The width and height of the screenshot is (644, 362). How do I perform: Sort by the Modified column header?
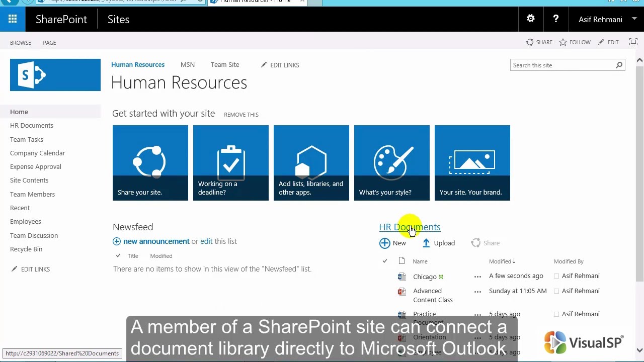pyautogui.click(x=502, y=261)
